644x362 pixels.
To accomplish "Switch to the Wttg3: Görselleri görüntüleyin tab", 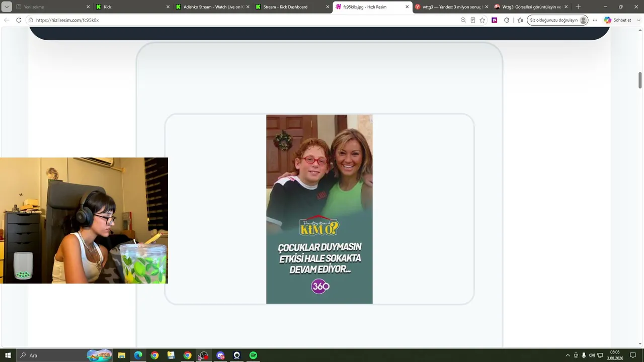I will click(x=531, y=7).
